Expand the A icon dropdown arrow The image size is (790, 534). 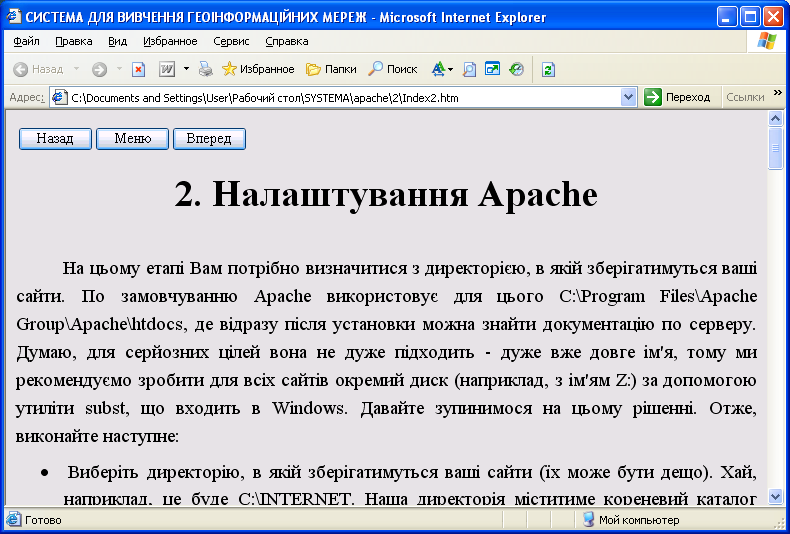(x=450, y=69)
